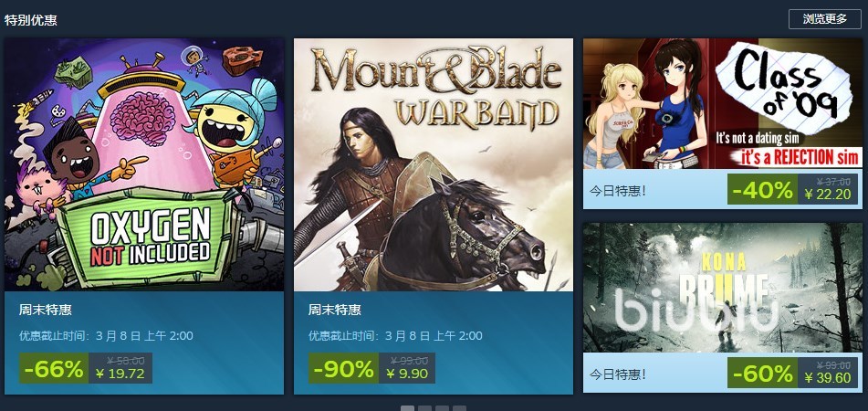The width and height of the screenshot is (868, 411).
Task: Select the second carousel page dot
Action: [424, 409]
